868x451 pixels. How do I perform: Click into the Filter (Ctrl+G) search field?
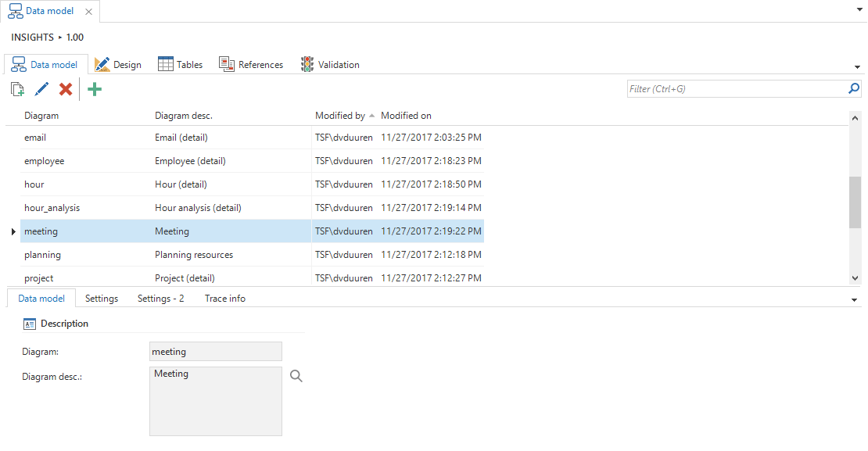tap(735, 89)
